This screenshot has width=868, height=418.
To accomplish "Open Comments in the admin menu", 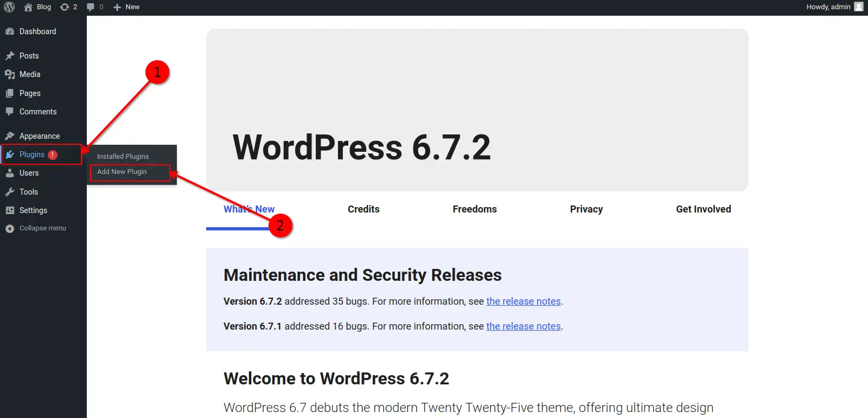I will click(38, 112).
